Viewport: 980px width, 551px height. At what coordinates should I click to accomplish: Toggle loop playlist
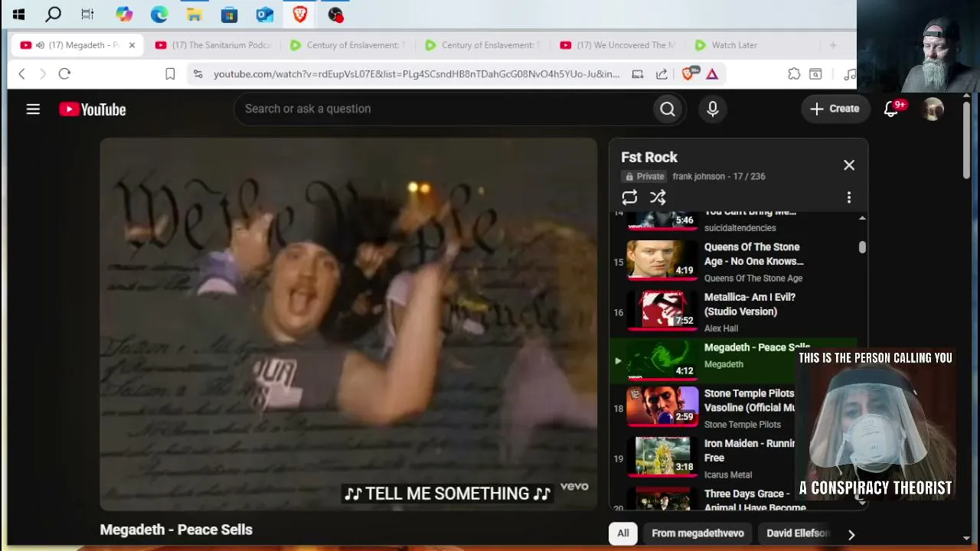coord(629,197)
